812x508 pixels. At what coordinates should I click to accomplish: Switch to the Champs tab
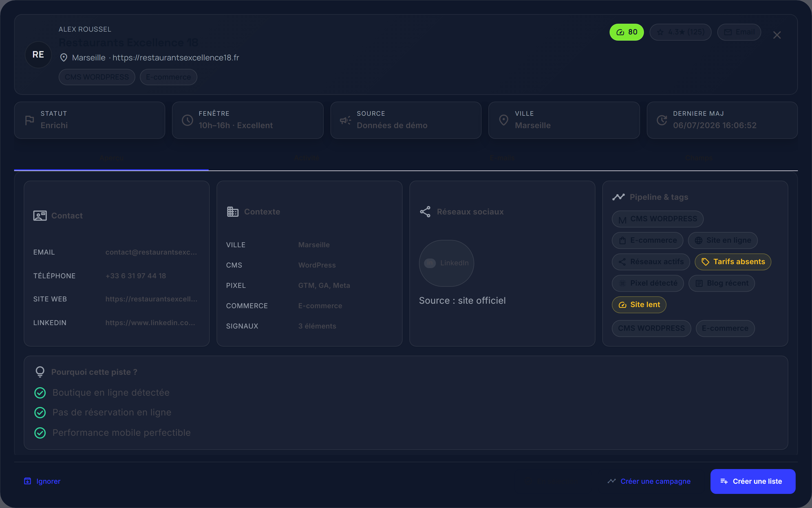(x=699, y=158)
